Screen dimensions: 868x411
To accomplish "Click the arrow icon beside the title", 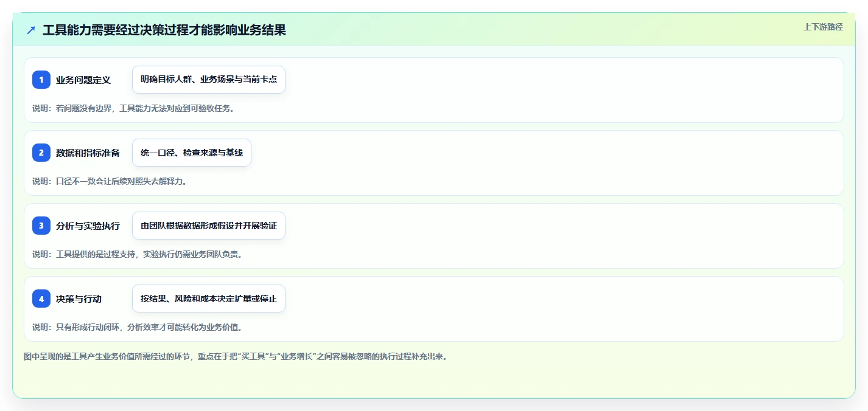I will coord(31,30).
